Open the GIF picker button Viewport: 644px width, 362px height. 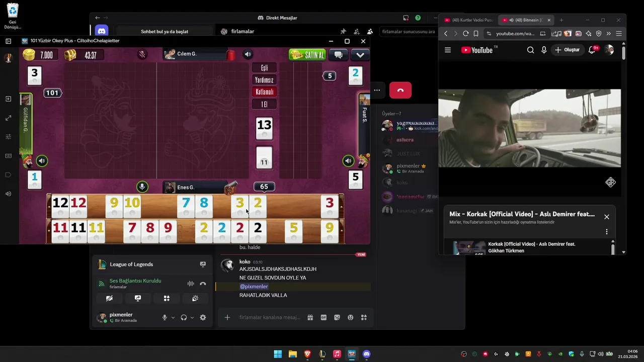point(324,317)
